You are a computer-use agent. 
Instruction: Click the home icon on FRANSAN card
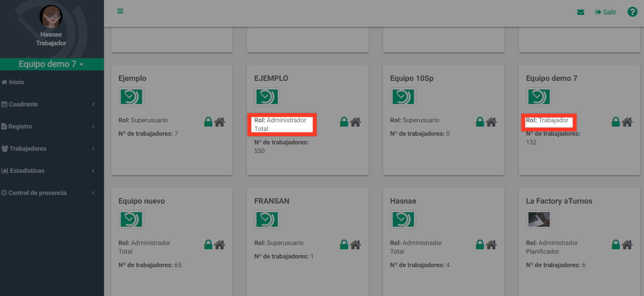pos(355,245)
